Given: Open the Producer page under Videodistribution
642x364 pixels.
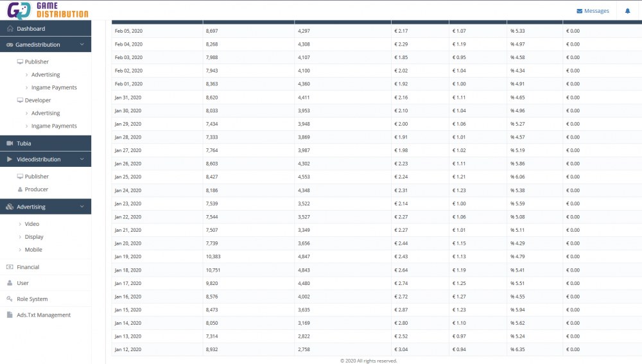Looking at the screenshot, I should pos(37,189).
